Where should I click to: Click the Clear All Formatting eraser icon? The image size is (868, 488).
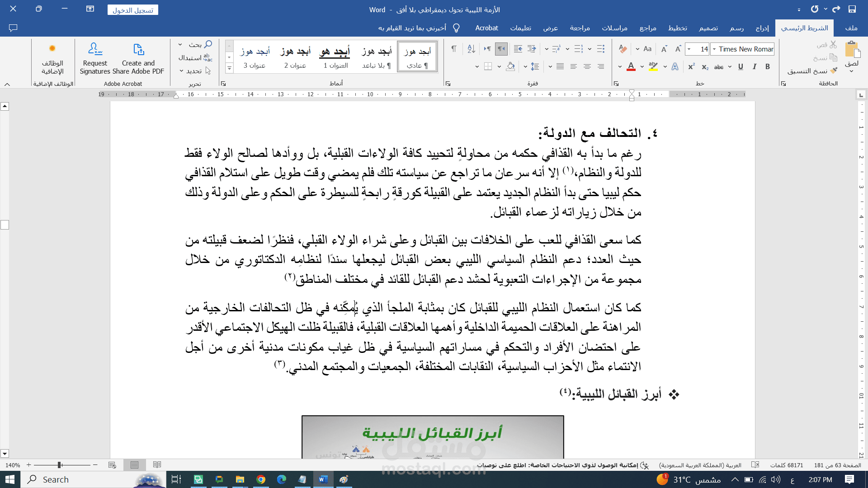click(x=623, y=49)
